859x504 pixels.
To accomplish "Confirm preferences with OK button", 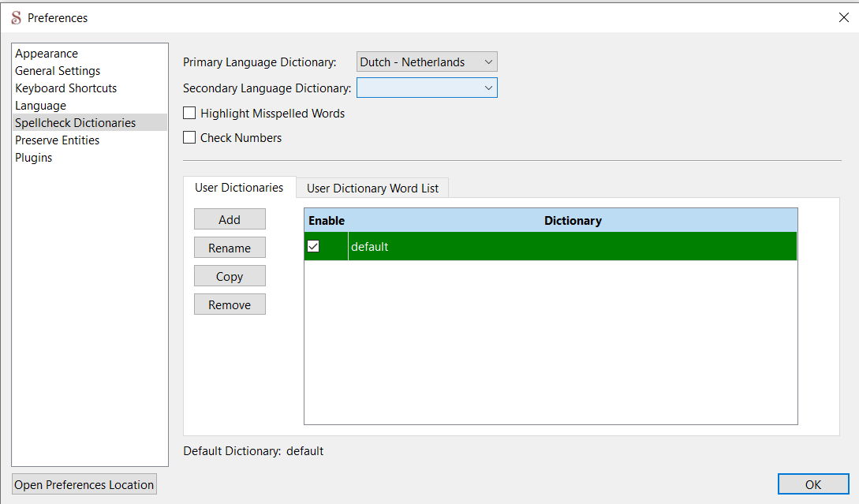I will [x=812, y=485].
